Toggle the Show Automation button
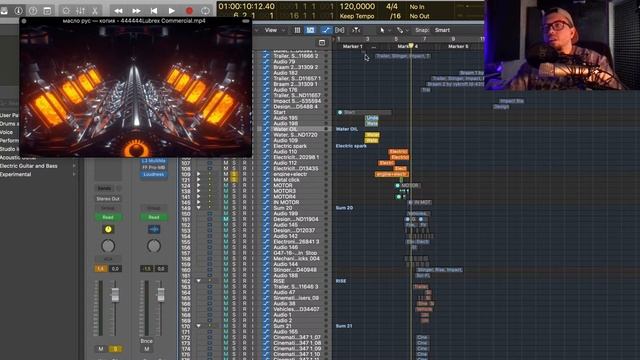This screenshot has height=360, width=640. pyautogui.click(x=326, y=30)
